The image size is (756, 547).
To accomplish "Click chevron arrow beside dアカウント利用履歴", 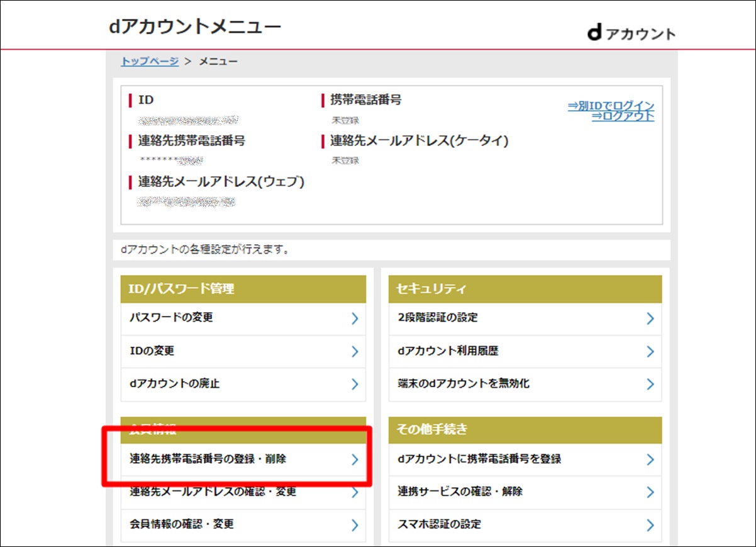I will 650,351.
